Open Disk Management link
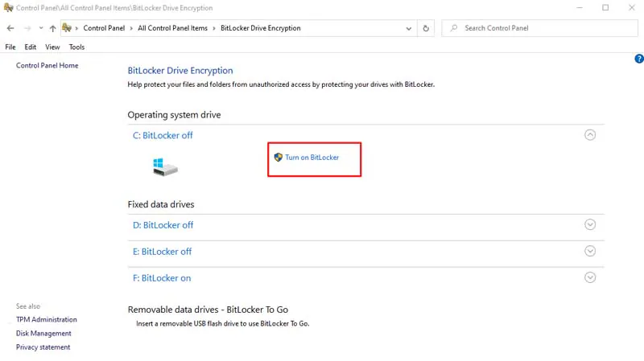Viewport: 644px width, 361px height. pyautogui.click(x=43, y=333)
